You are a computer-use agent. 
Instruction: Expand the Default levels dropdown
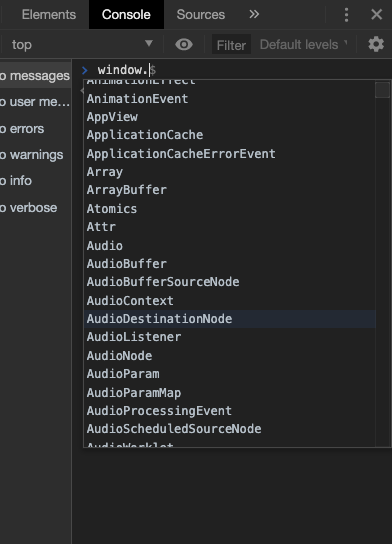[x=304, y=44]
